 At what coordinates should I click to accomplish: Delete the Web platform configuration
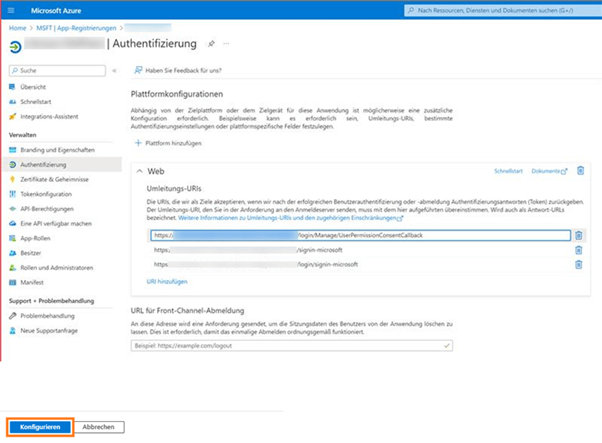click(x=580, y=171)
